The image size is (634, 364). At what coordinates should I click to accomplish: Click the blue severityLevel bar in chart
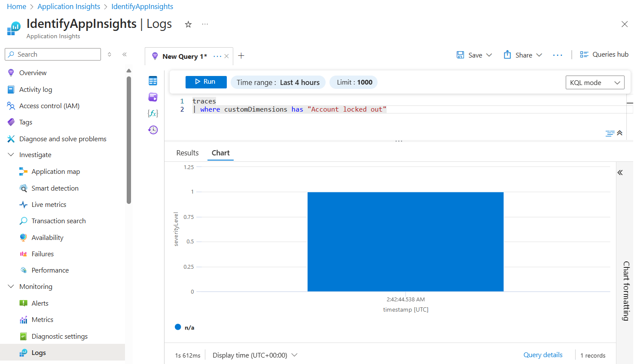pos(405,242)
